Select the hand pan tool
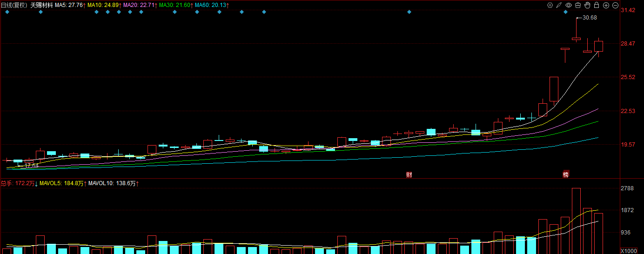 click(587, 5)
